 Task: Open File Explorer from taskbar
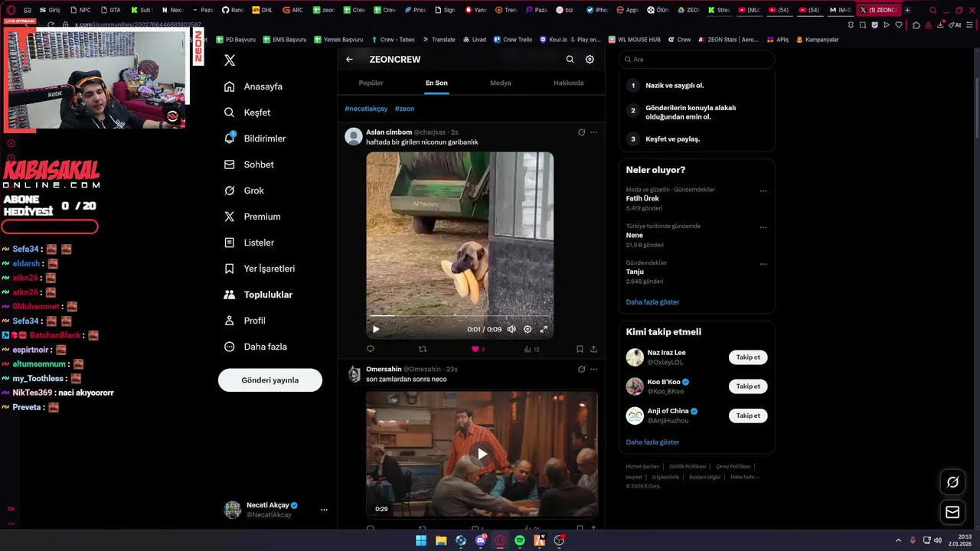click(441, 540)
